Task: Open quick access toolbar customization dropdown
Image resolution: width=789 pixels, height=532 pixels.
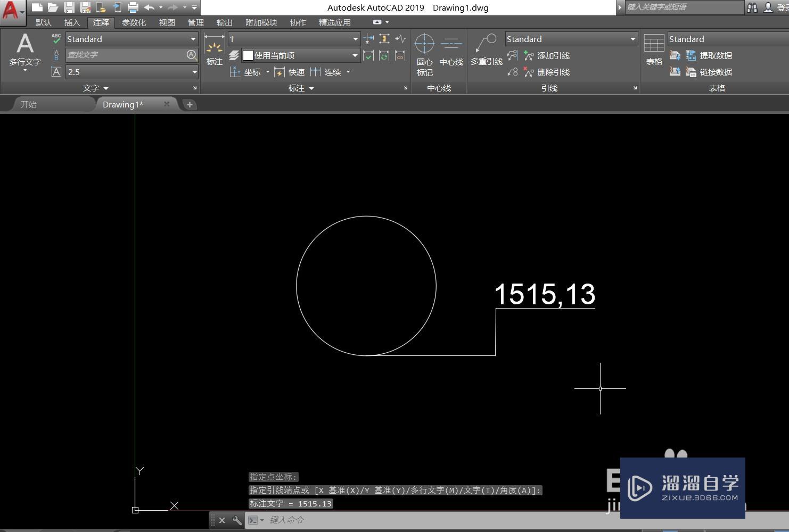Action: (194, 7)
